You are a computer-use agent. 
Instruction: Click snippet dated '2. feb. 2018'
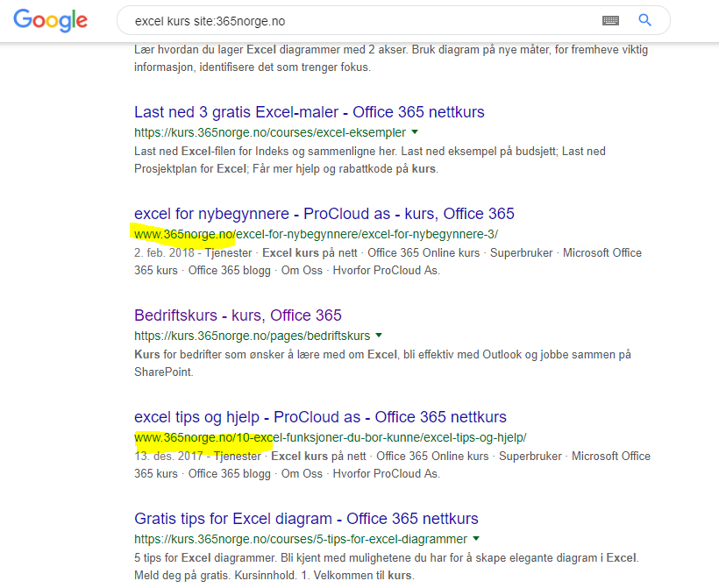[388, 262]
